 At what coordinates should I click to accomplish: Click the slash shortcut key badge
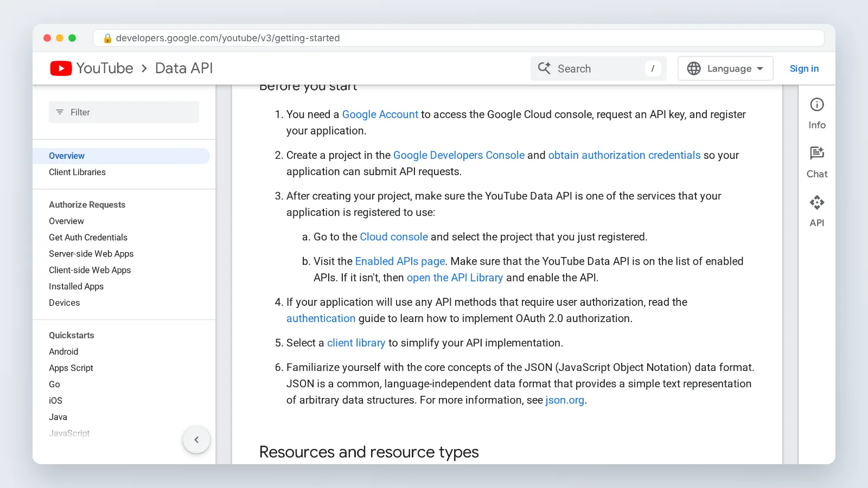pyautogui.click(x=653, y=68)
